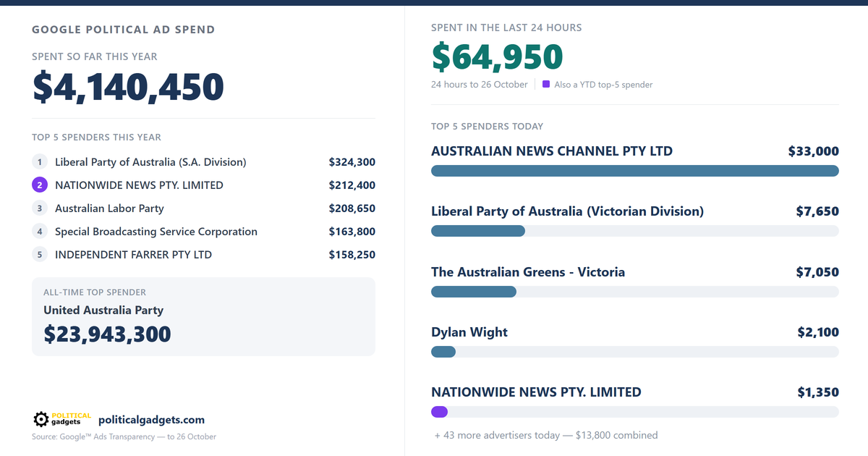The height and width of the screenshot is (456, 868).
Task: Click the $212,400 amount
Action: click(x=352, y=185)
